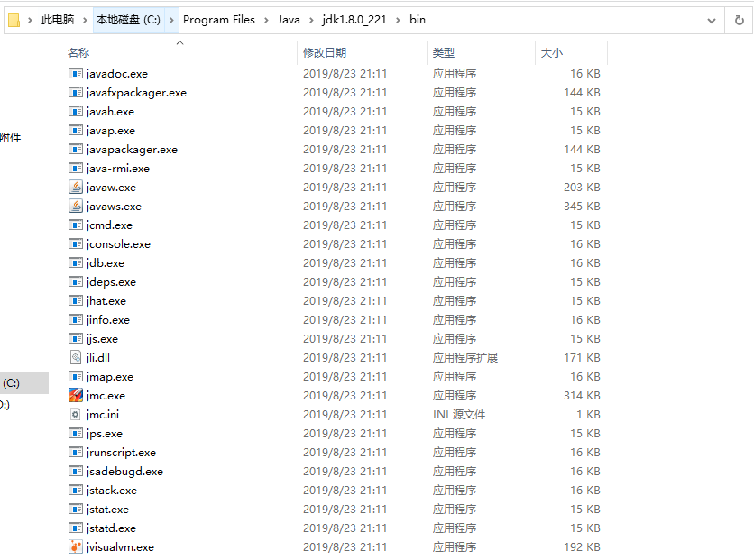Click the javah.exe file icon
The height and width of the screenshot is (560, 754).
click(76, 112)
